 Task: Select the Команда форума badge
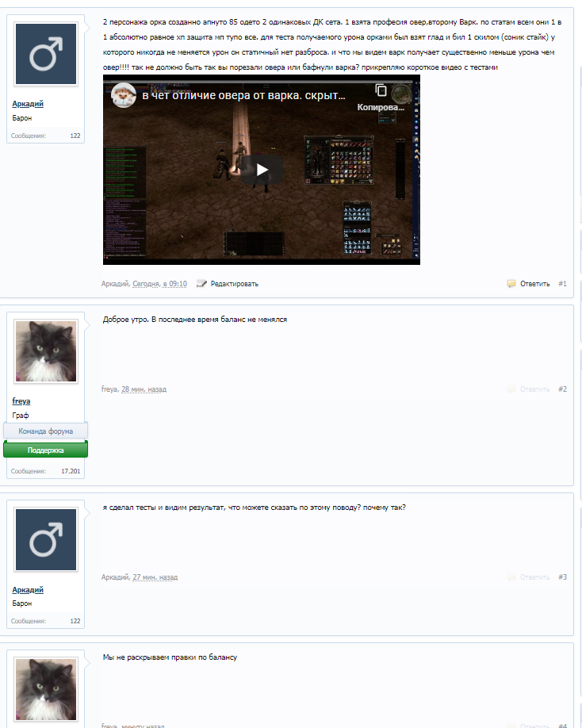pyautogui.click(x=45, y=431)
